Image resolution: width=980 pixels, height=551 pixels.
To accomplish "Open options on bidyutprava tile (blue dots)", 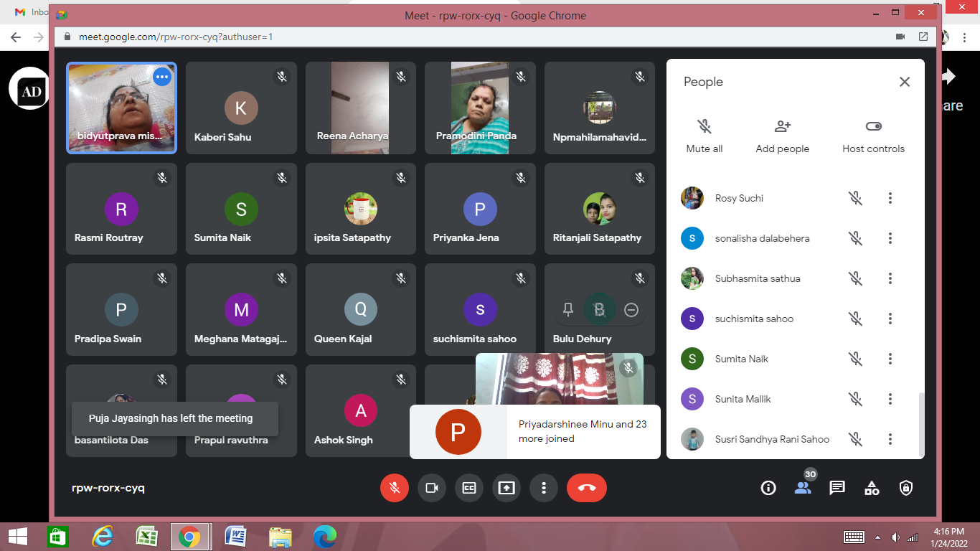I will pos(162,76).
